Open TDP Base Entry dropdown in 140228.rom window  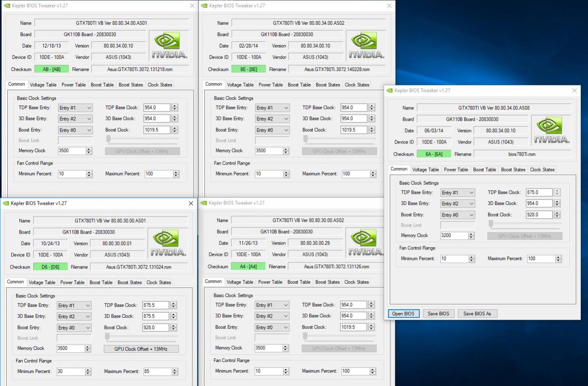[x=272, y=108]
